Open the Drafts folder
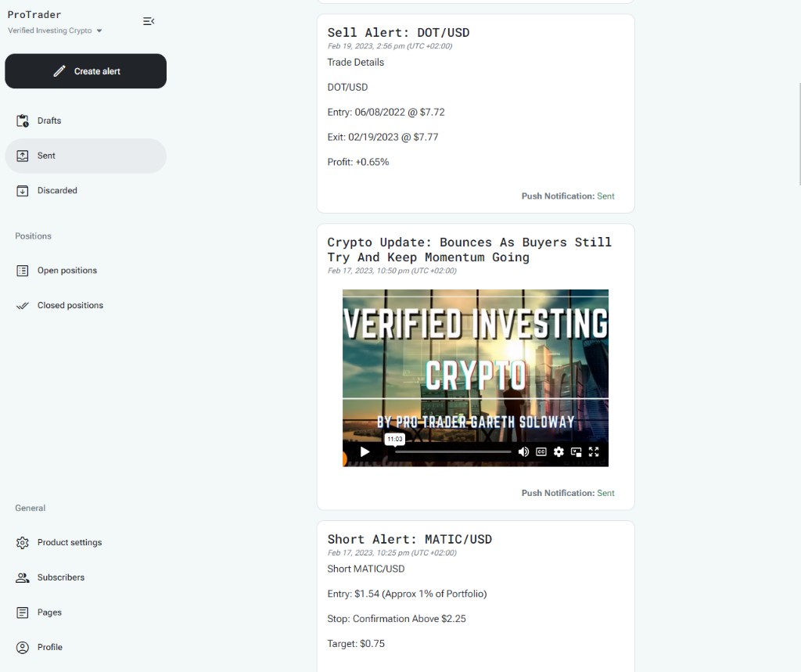 point(86,120)
